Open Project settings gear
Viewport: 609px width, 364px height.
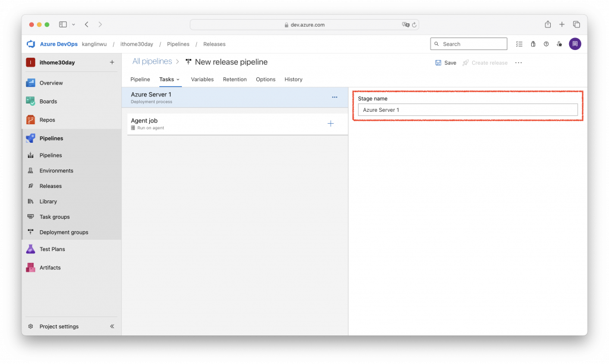click(31, 327)
